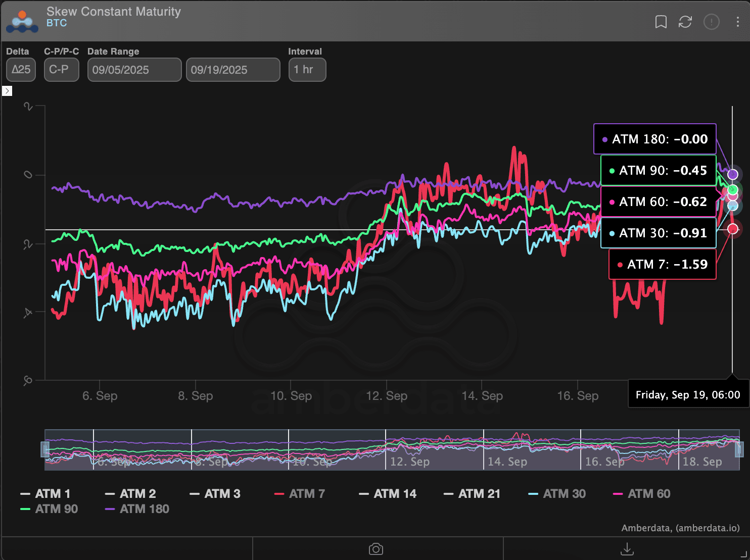Expand the collapsed left sidebar panel
Image resolution: width=750 pixels, height=560 pixels.
tap(7, 91)
